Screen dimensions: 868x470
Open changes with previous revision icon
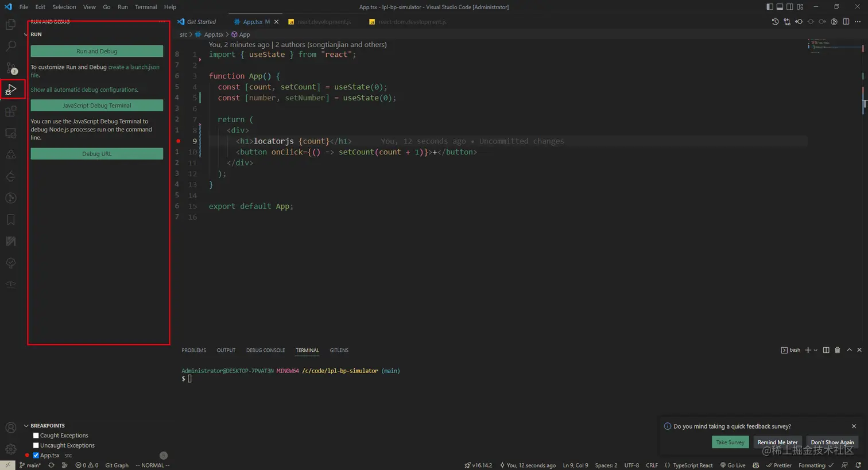click(799, 22)
